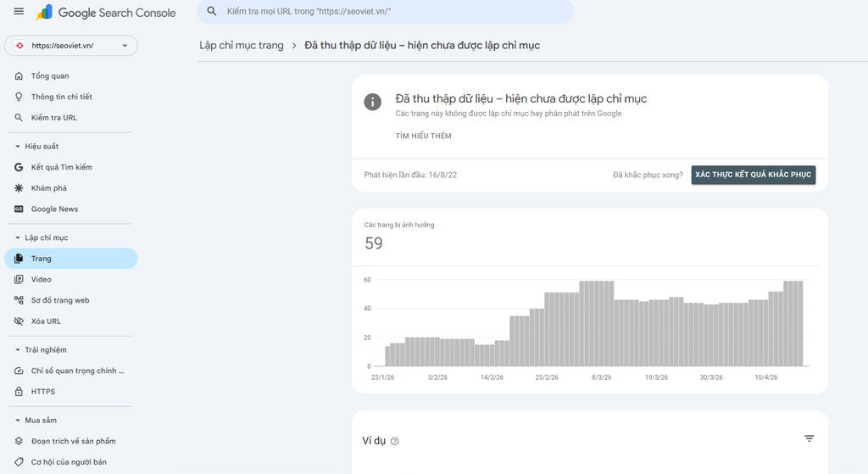868x474 pixels.
Task: Open the filter icon in examples section
Action: pyautogui.click(x=809, y=438)
